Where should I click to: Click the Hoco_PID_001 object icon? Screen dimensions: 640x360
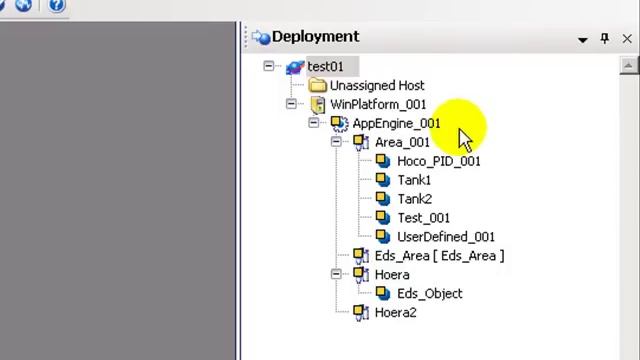point(383,161)
